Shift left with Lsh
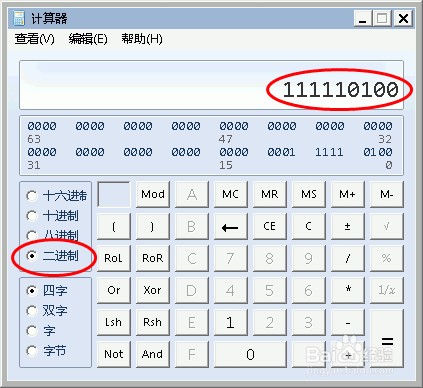The image size is (423, 388). (x=114, y=322)
